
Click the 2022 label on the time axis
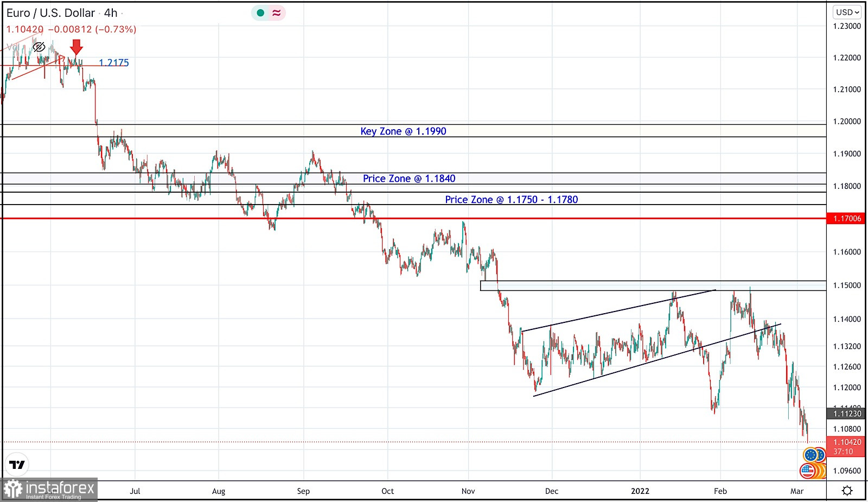point(640,491)
